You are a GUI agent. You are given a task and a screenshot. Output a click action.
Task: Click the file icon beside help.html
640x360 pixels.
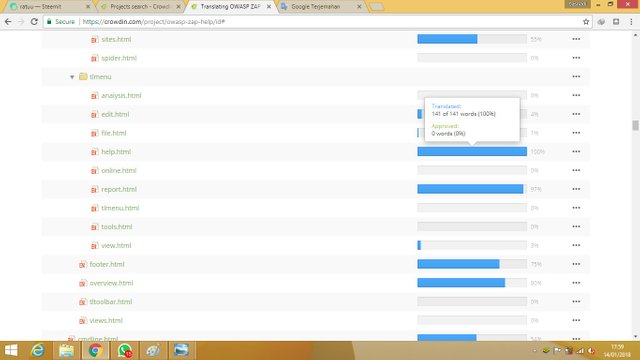pyautogui.click(x=95, y=152)
